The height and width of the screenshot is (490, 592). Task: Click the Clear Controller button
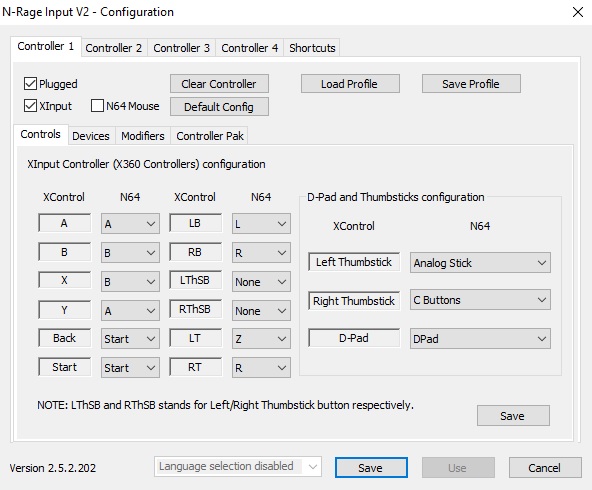pyautogui.click(x=219, y=84)
